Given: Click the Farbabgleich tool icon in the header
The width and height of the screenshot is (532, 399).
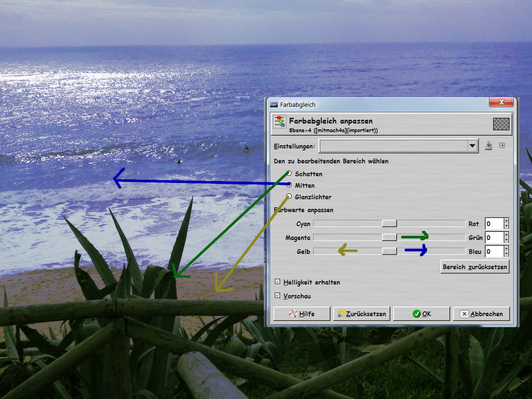Looking at the screenshot, I should (x=280, y=122).
